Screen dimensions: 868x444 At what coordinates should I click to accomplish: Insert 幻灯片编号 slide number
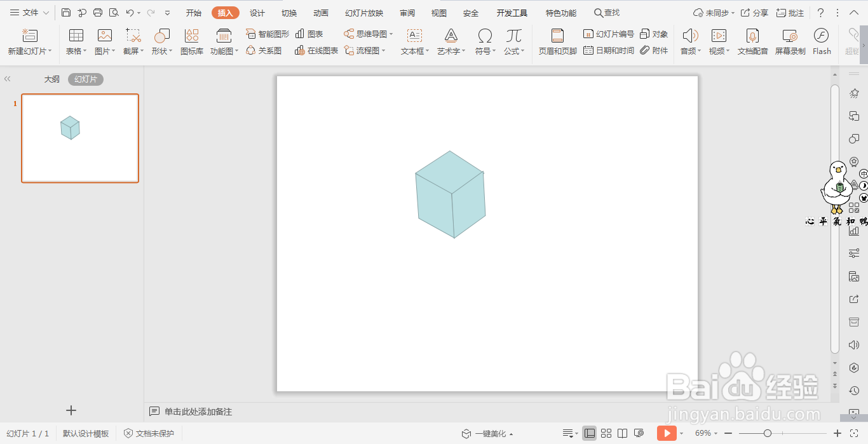pyautogui.click(x=609, y=34)
